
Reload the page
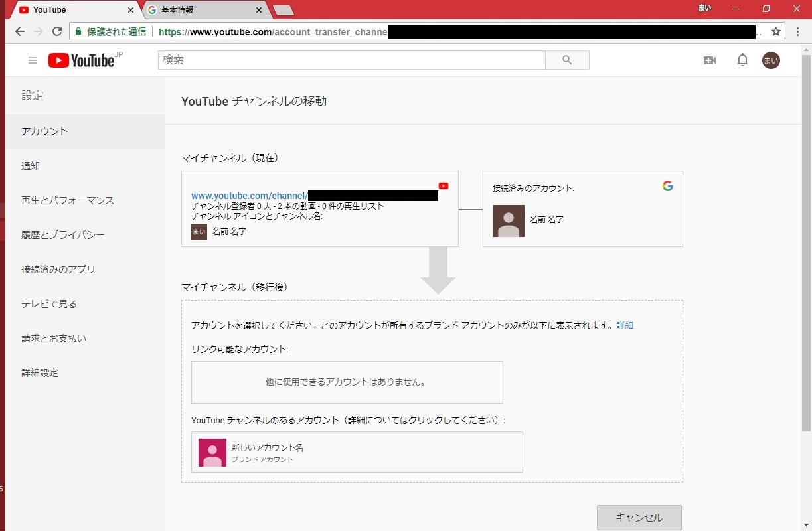(57, 31)
